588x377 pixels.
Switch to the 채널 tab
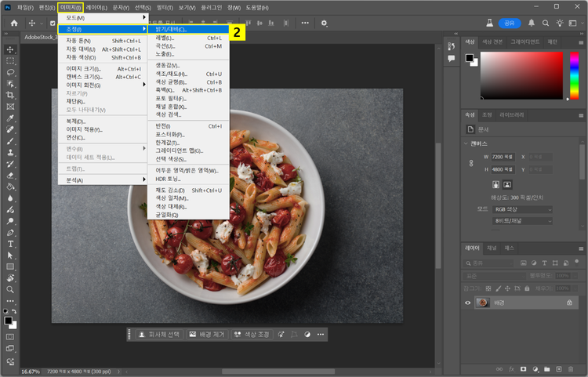point(492,248)
